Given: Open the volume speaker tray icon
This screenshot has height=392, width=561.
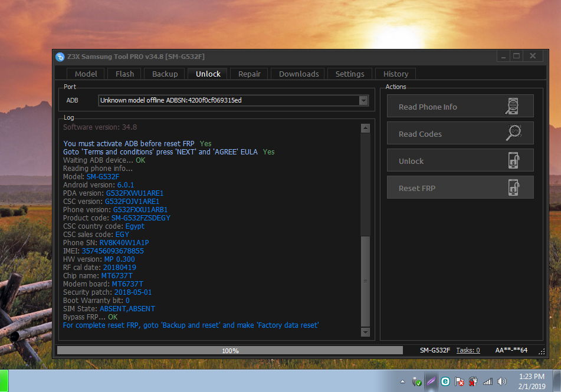Looking at the screenshot, I should (x=501, y=381).
